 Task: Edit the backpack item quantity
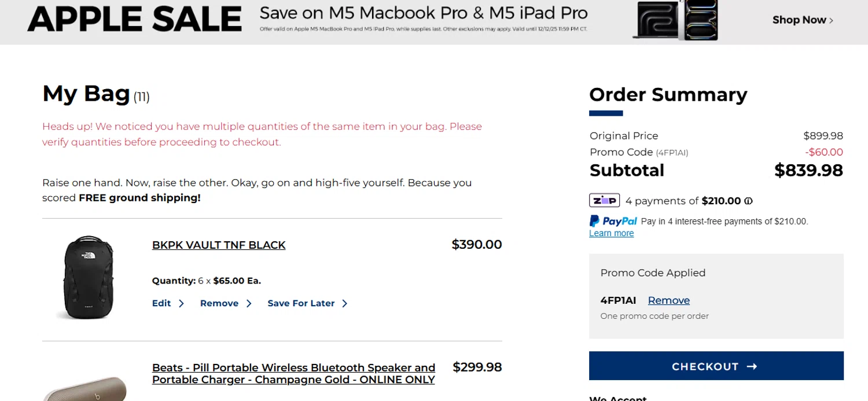tap(161, 303)
